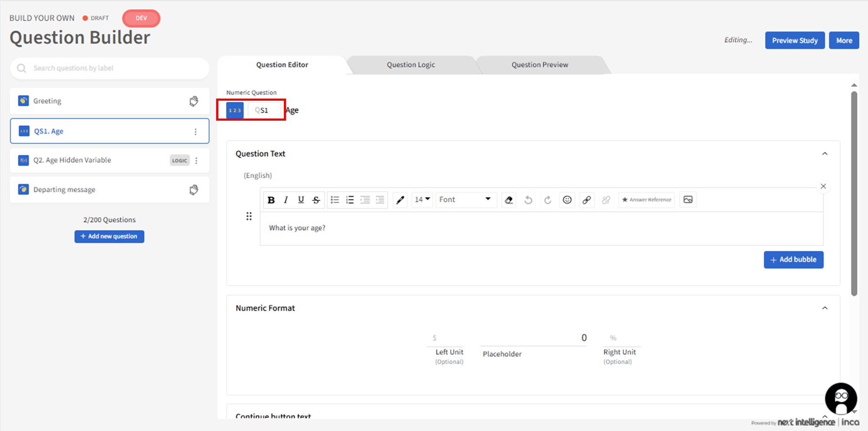868x431 pixels.
Task: Click the text color pen icon
Action: point(400,200)
